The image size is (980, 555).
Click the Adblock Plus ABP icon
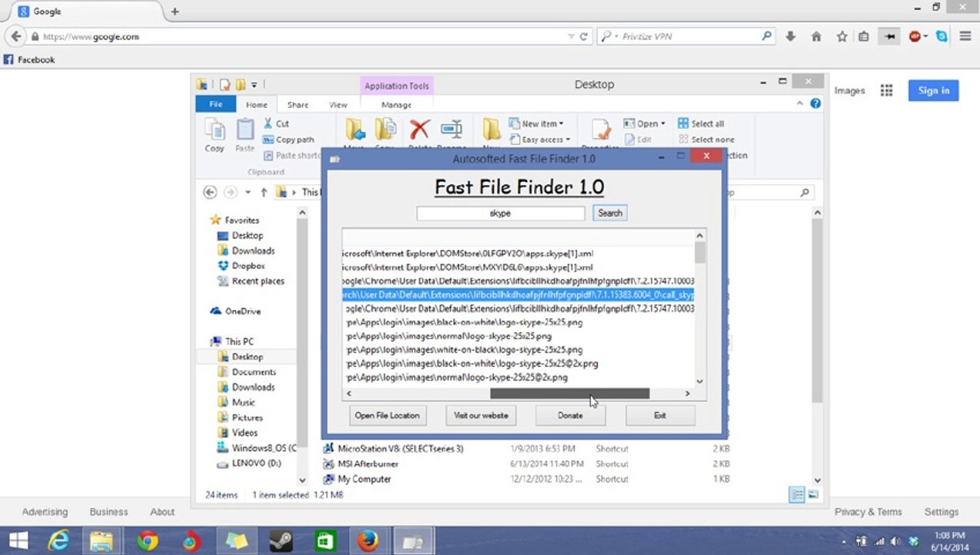coord(915,36)
